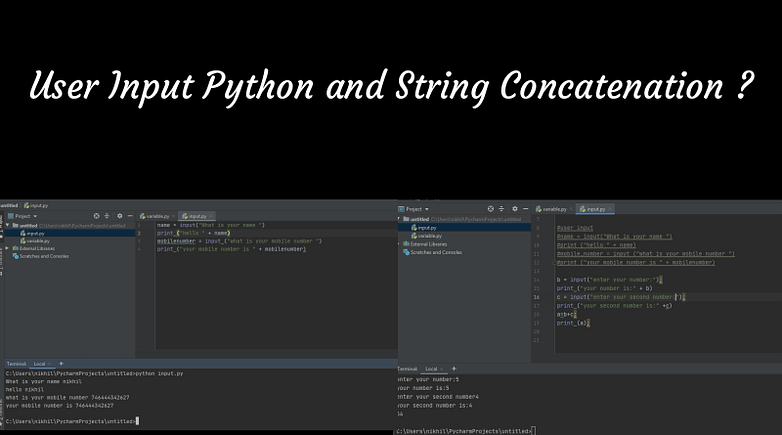The image size is (782, 435).
Task: Add new terminal session in right window
Action: tap(454, 369)
